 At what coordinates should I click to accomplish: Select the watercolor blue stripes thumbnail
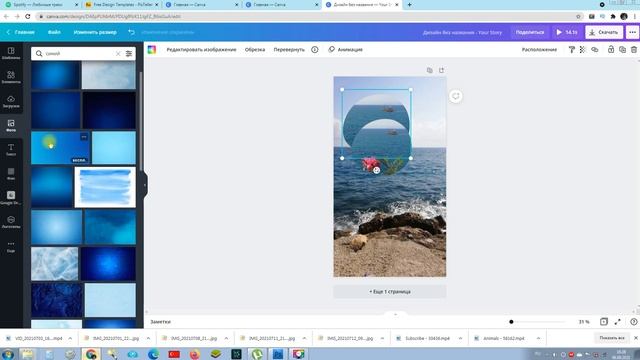tap(105, 187)
